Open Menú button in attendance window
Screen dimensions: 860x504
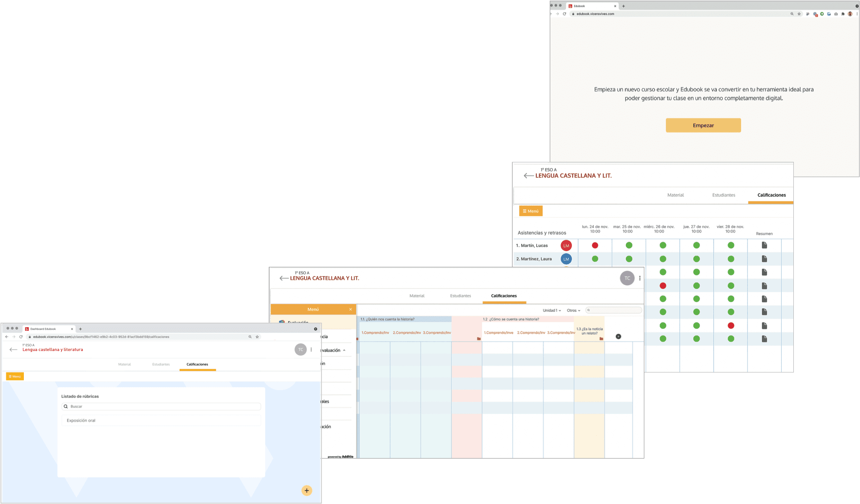click(530, 211)
